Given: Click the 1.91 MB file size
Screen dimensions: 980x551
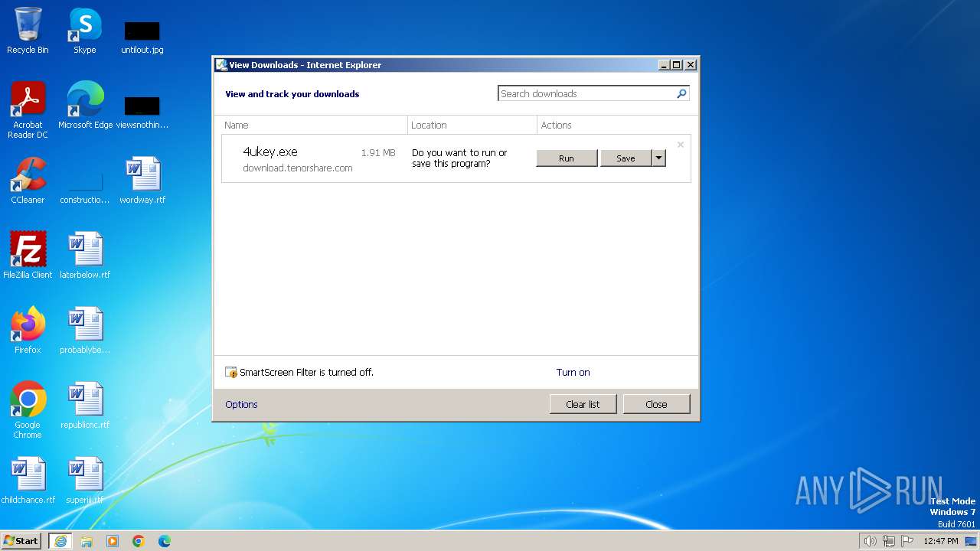Looking at the screenshot, I should tap(378, 152).
